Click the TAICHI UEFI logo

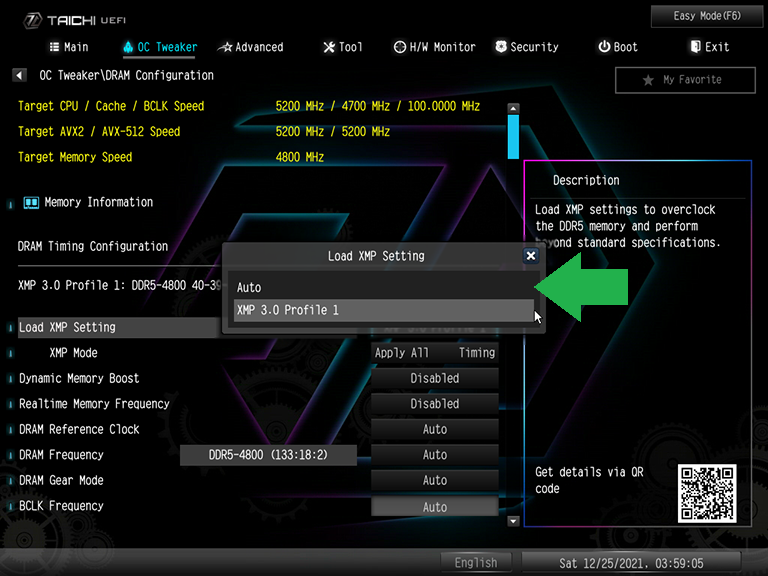(x=74, y=20)
